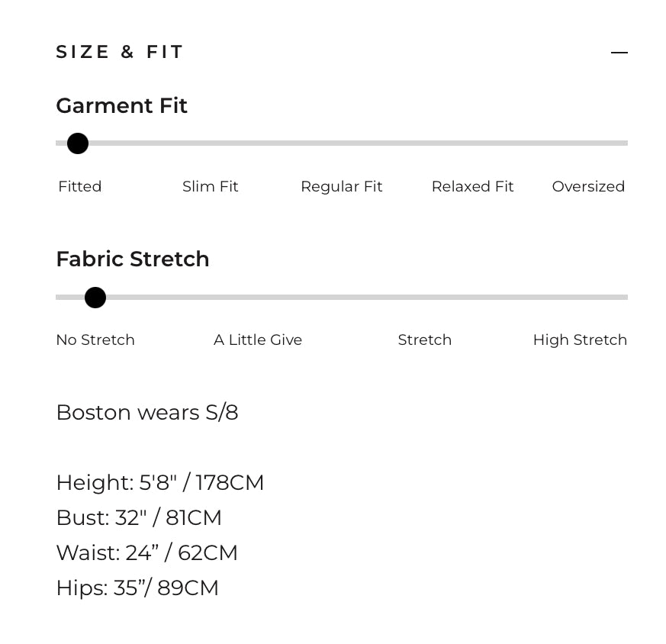Select the Regular Fit label
This screenshot has width=666, height=644.
point(342,186)
